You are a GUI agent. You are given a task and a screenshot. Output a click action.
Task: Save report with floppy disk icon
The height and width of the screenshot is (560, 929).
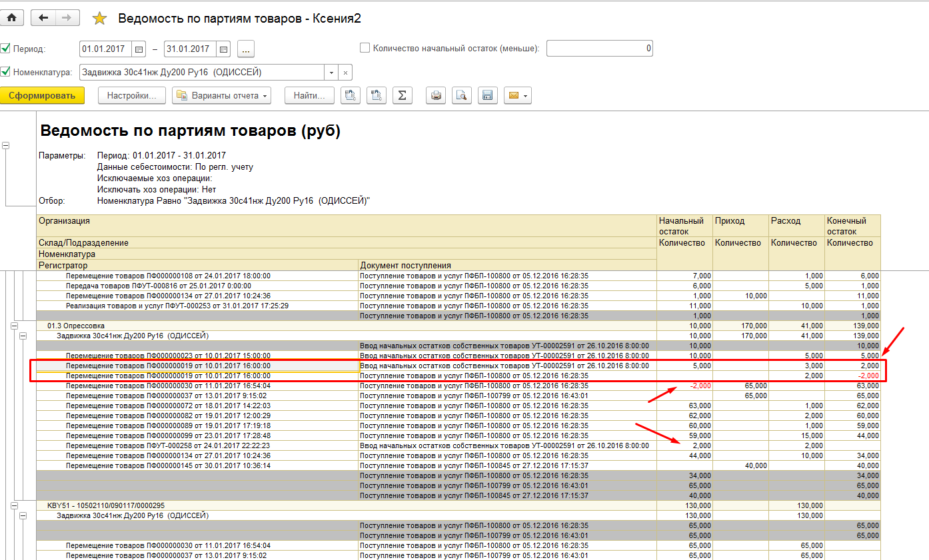pyautogui.click(x=487, y=96)
